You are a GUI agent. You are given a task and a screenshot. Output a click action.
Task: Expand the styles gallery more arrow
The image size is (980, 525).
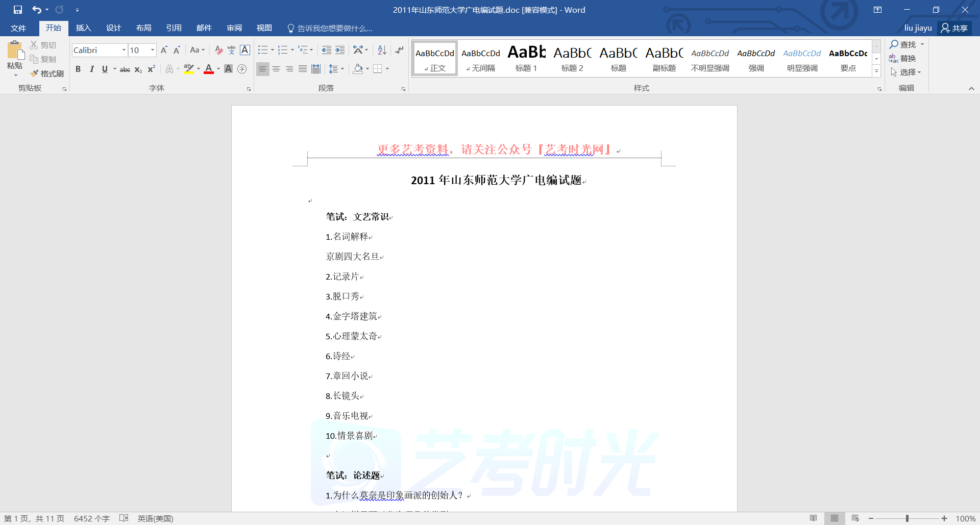pyautogui.click(x=876, y=71)
